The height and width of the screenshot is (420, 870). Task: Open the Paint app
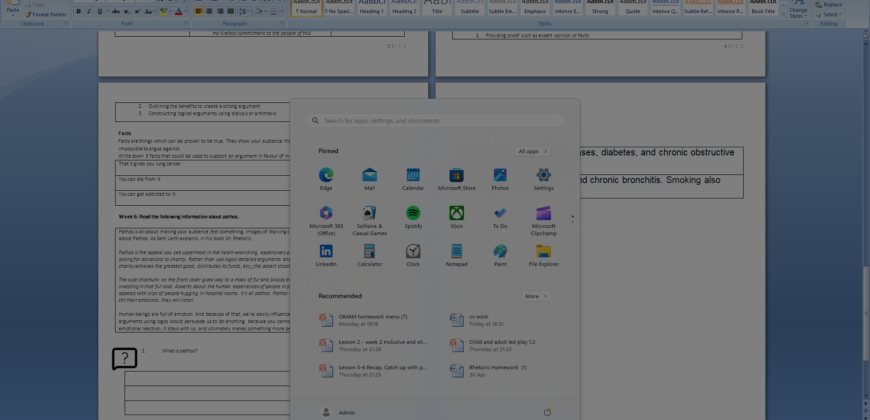[500, 256]
